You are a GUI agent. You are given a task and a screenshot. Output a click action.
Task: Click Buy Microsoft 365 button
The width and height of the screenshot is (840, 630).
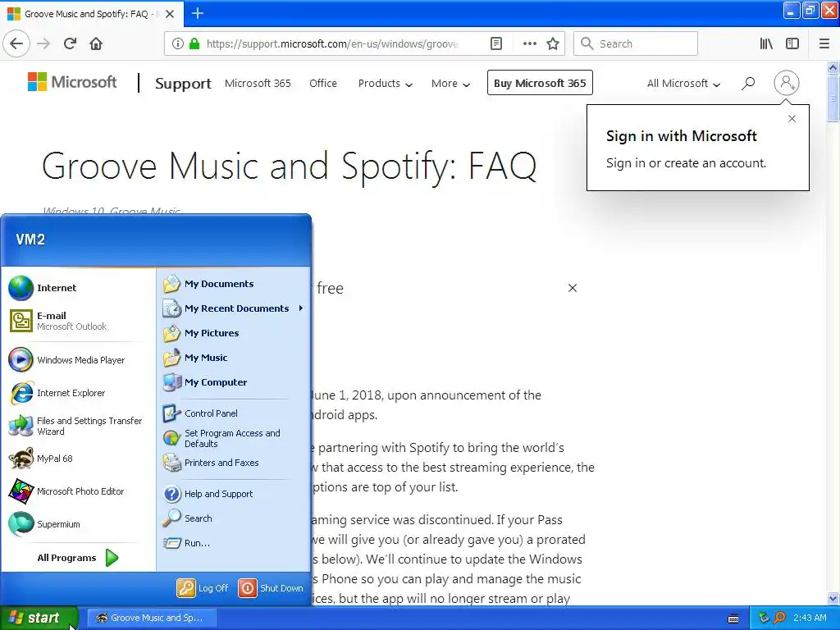point(540,83)
